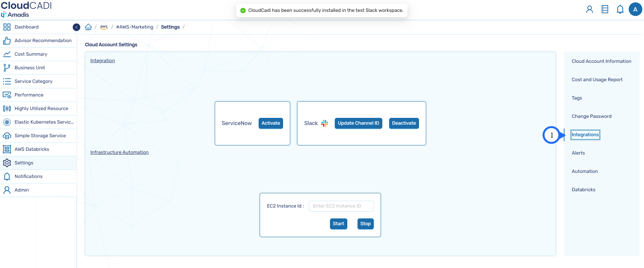This screenshot has height=268, width=644.
Task: Click the Business Unit sidebar icon
Action: click(7, 68)
